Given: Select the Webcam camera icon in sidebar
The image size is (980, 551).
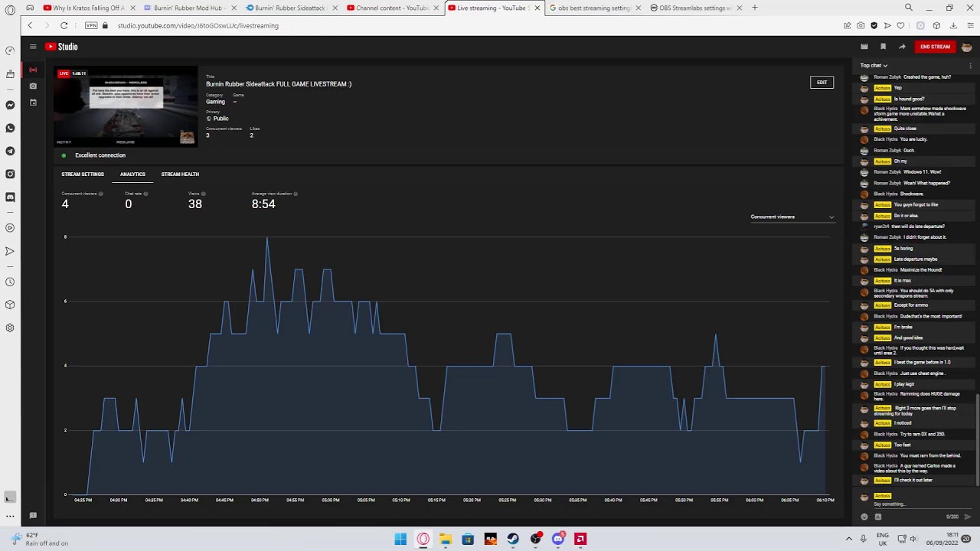Looking at the screenshot, I should tap(33, 86).
